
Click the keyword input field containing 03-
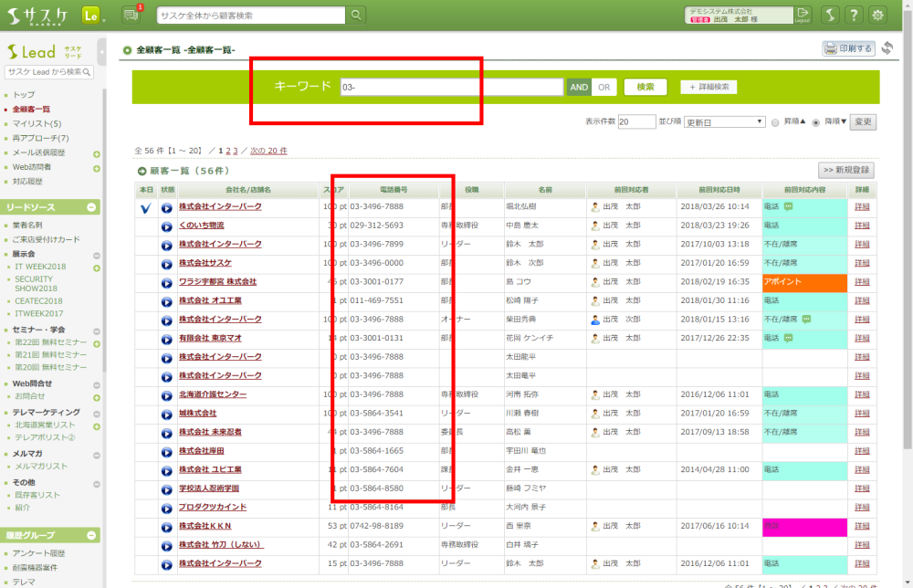pos(451,87)
